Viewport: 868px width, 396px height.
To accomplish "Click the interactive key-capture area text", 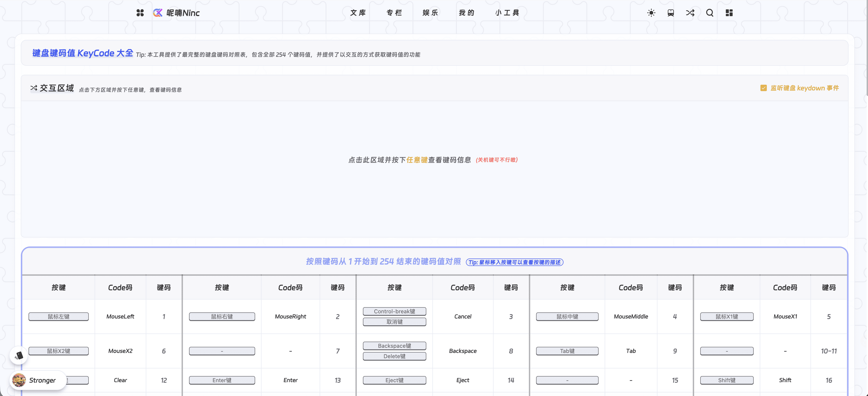I will [x=410, y=160].
